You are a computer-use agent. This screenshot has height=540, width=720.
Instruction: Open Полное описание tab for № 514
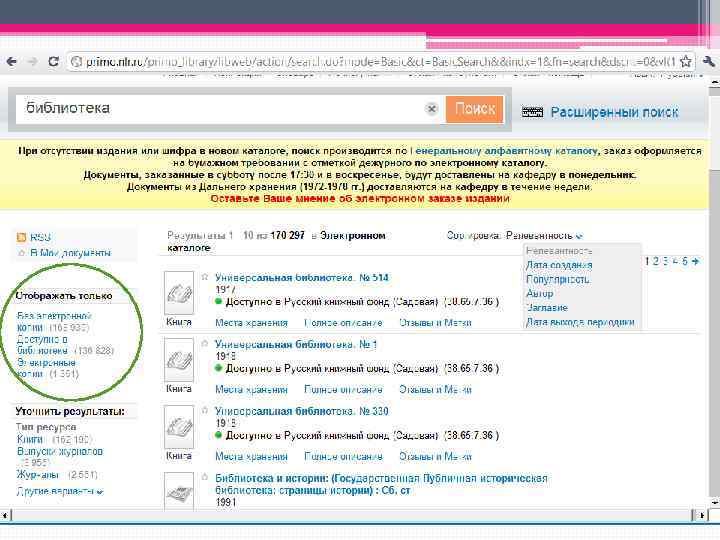click(343, 323)
